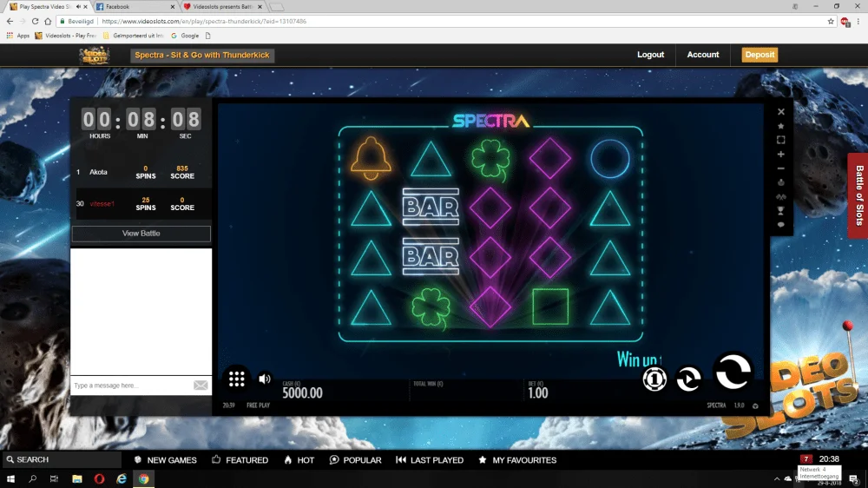Click the View Battle button
Image resolution: width=868 pixels, height=488 pixels.
point(141,234)
